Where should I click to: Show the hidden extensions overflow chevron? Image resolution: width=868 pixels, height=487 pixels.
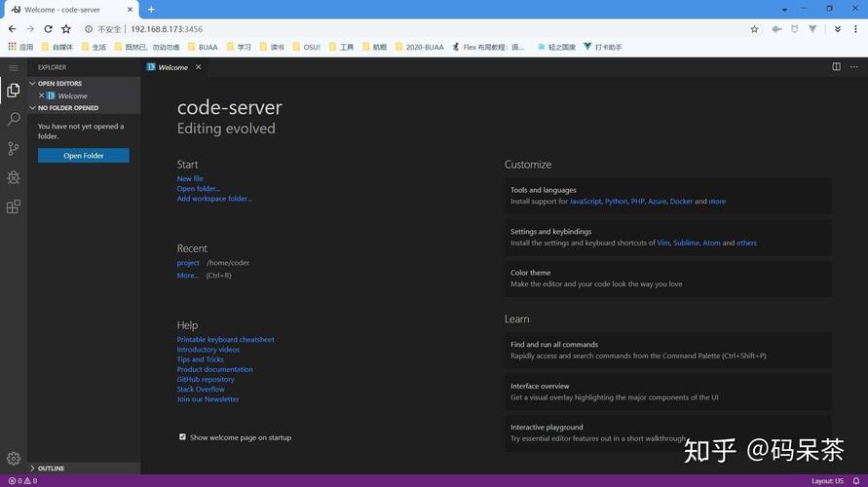click(838, 29)
